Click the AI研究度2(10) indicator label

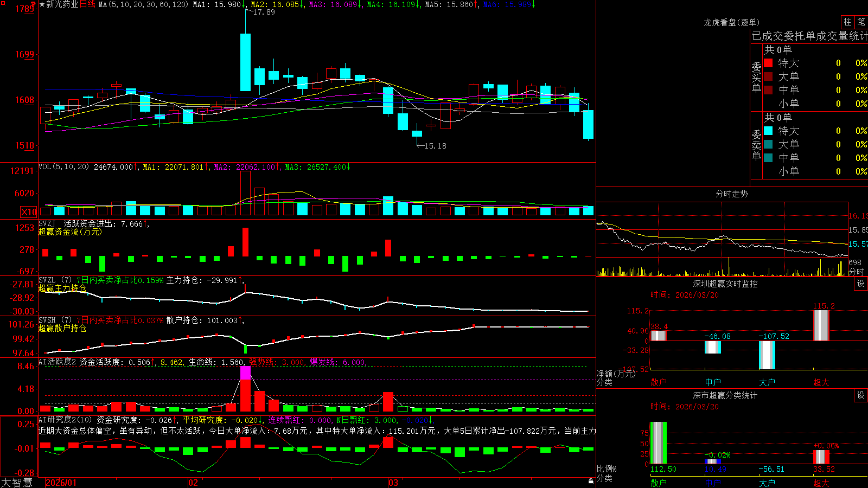click(65, 420)
